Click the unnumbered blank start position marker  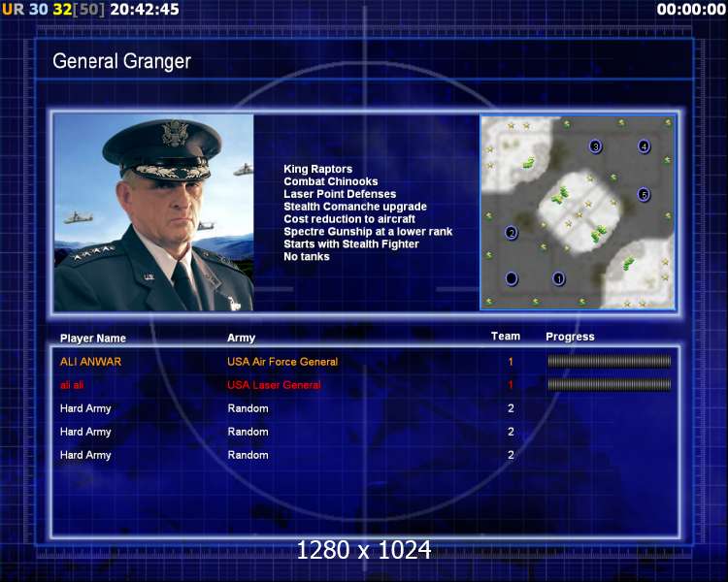pyautogui.click(x=512, y=278)
